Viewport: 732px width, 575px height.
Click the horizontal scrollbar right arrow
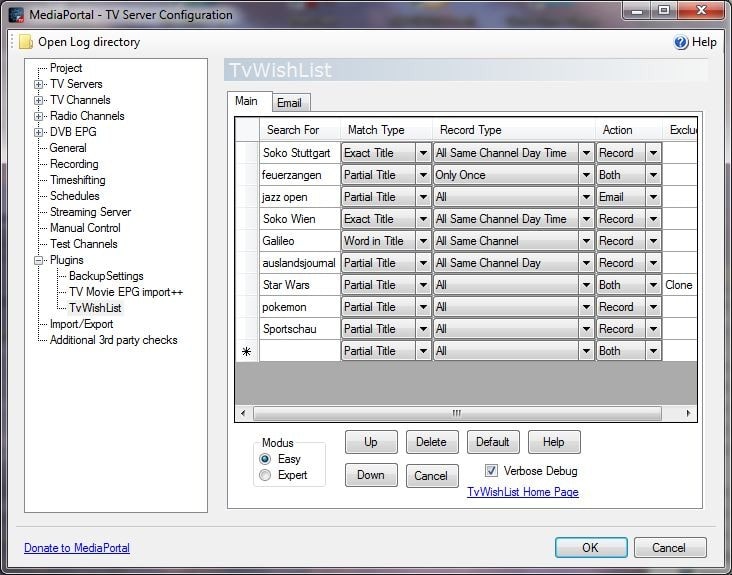pos(688,413)
